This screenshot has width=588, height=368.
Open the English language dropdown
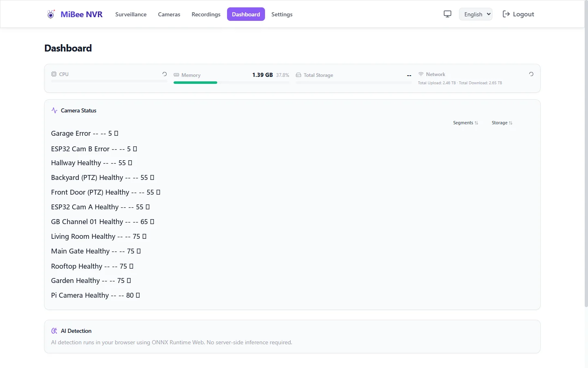pos(476,14)
